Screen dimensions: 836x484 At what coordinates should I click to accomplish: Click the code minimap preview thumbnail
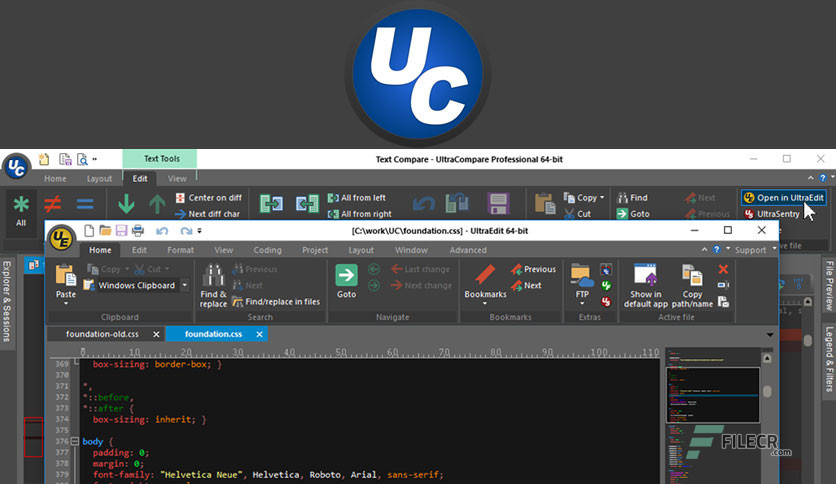(713, 394)
